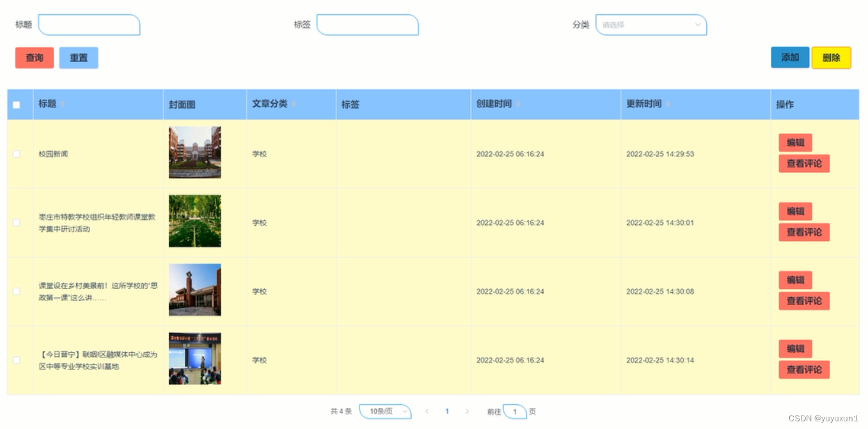Image resolution: width=868 pixels, height=429 pixels.
Task: Click the next page arrow in pagination
Action: [x=468, y=411]
